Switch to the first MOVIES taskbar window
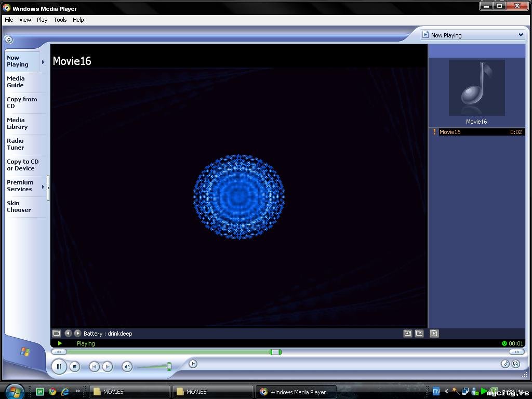This screenshot has height=399, width=532. pos(129,392)
